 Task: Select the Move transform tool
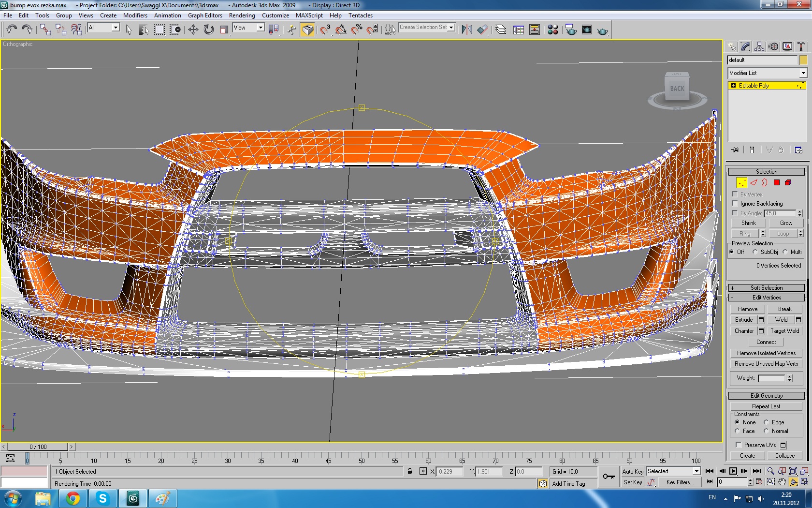(x=193, y=30)
